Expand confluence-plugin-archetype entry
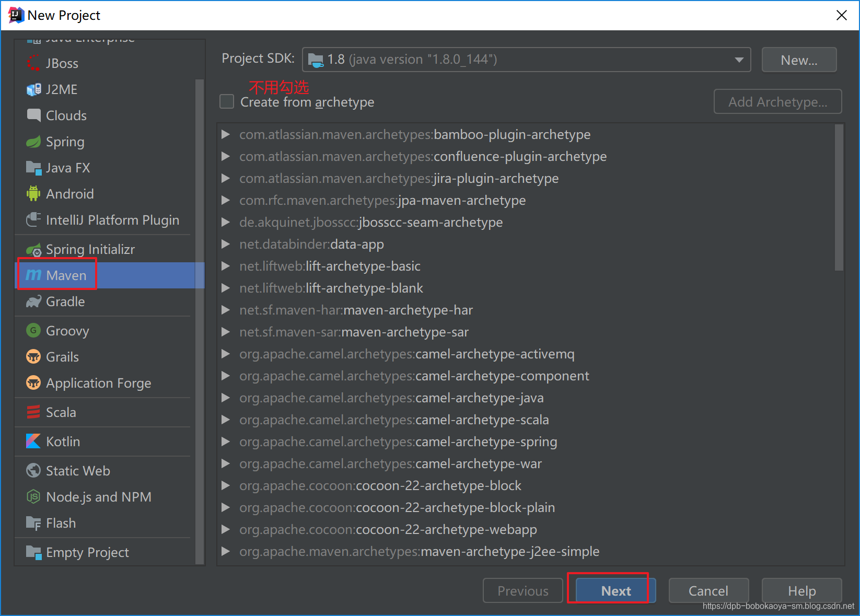 (x=226, y=156)
